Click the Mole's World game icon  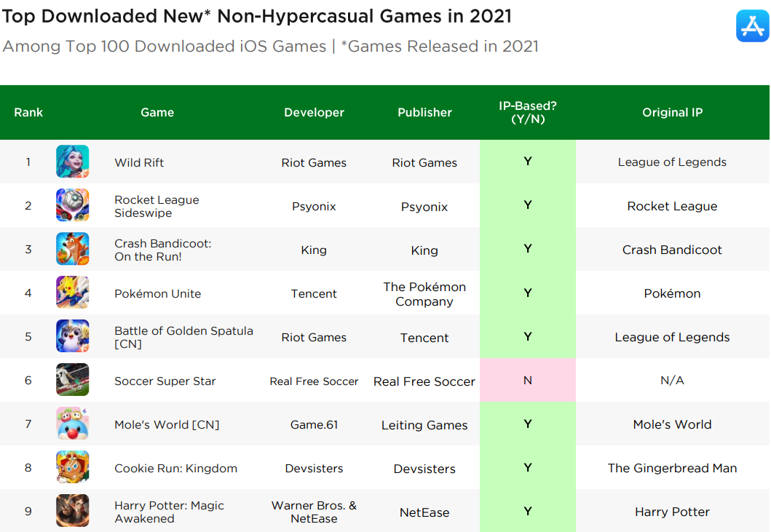click(73, 424)
